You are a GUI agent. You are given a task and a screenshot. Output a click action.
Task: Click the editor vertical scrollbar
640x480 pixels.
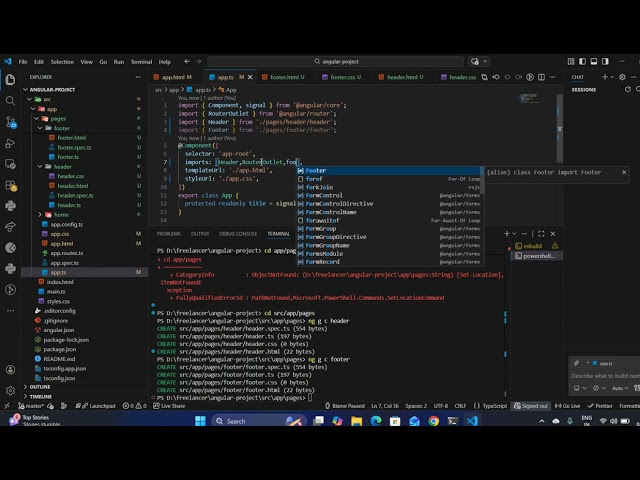point(560,129)
